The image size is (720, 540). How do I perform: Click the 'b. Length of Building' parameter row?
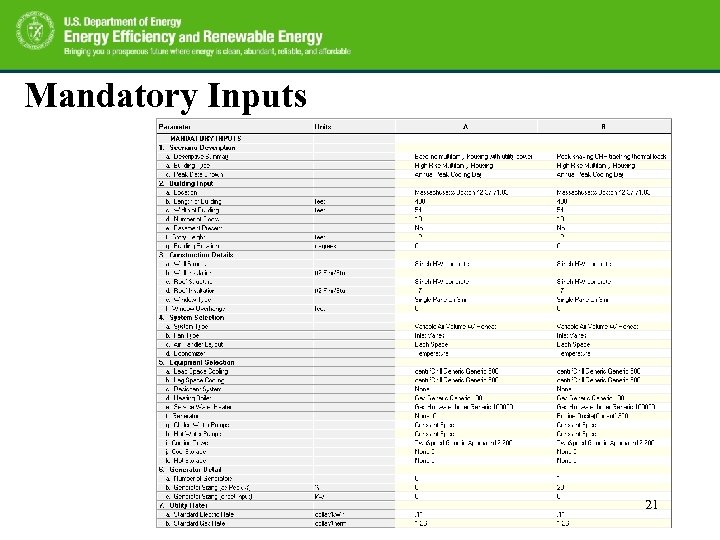coord(413,201)
